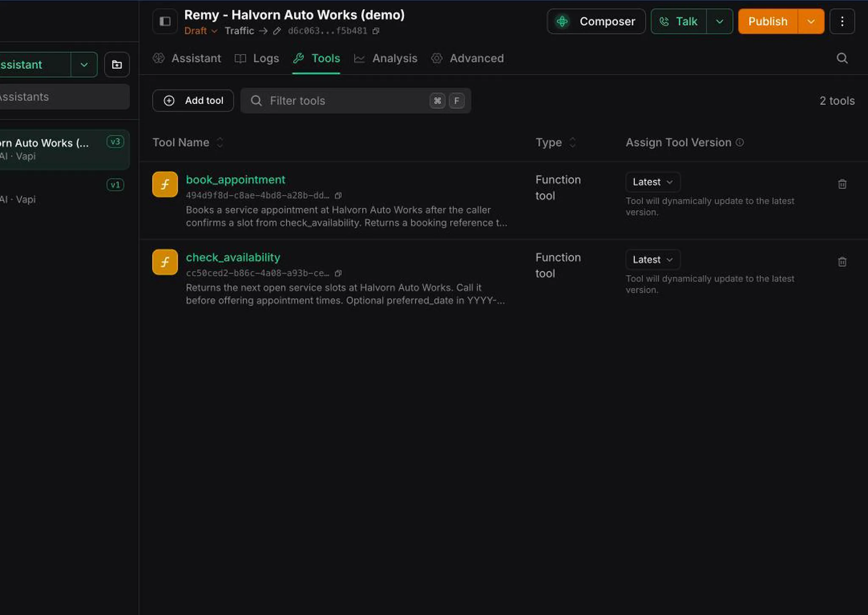The image size is (868, 615).
Task: Click the Assistants search field in sidebar
Action: tap(64, 97)
